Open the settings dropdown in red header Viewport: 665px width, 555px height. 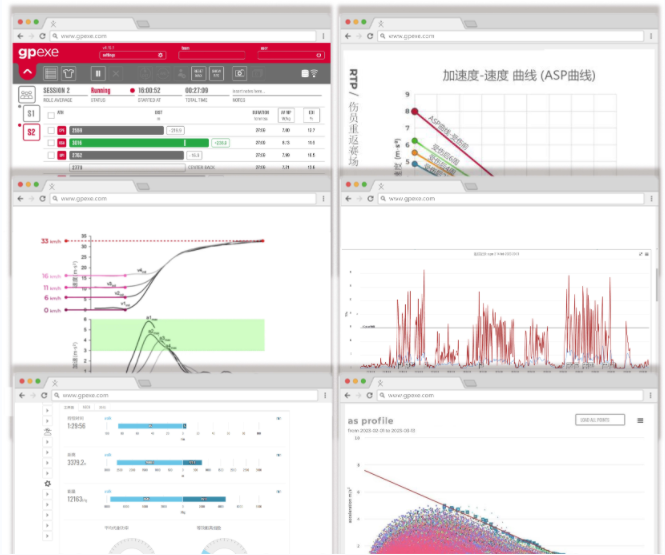[x=133, y=55]
